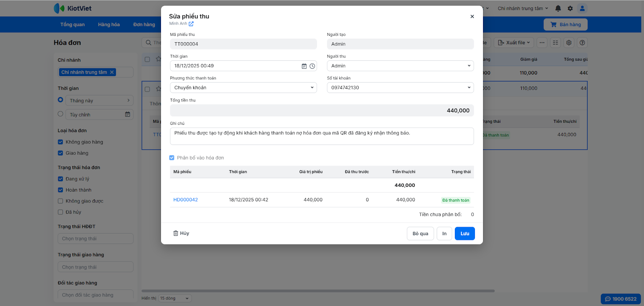This screenshot has height=306, width=644.
Task: Click the clock icon in Thời gian field
Action: [312, 66]
